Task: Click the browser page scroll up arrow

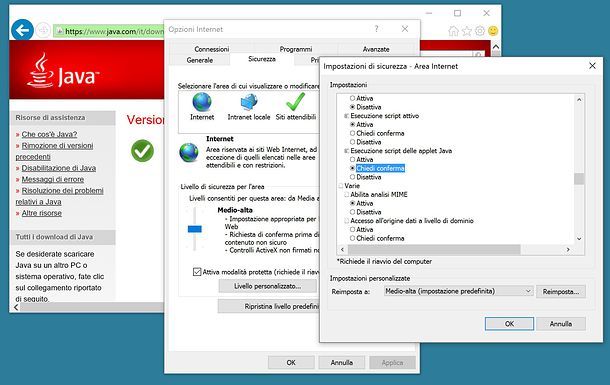Action: click(x=496, y=46)
